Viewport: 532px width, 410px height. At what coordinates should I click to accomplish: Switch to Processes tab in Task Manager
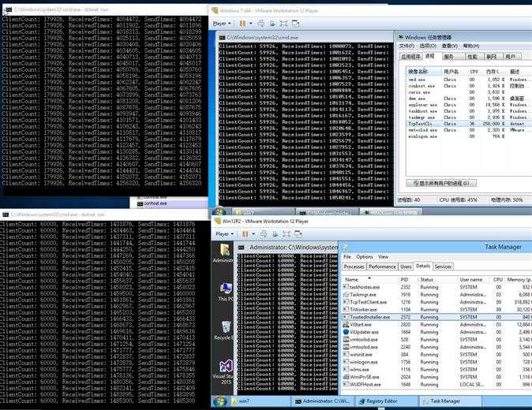354,266
